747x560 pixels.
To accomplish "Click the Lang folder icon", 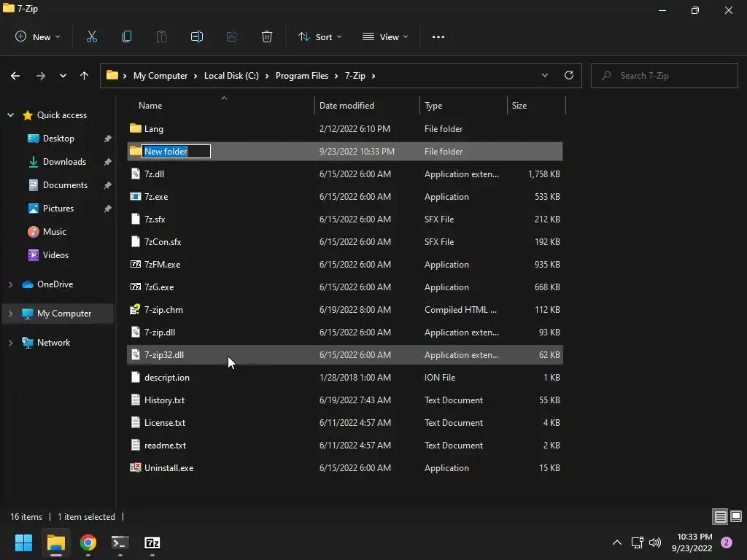I will click(x=135, y=128).
